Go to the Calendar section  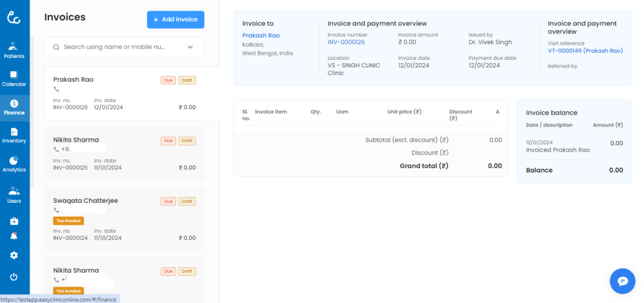click(x=14, y=78)
